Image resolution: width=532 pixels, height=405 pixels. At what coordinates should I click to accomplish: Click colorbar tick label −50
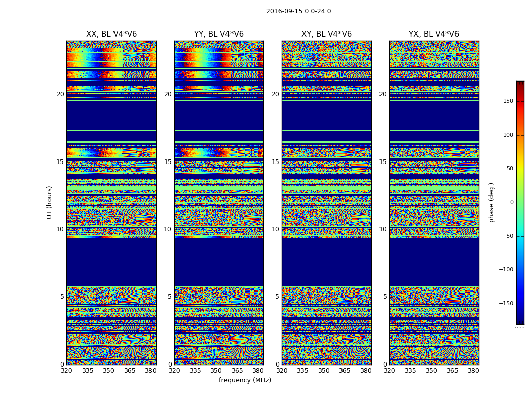[508, 236]
